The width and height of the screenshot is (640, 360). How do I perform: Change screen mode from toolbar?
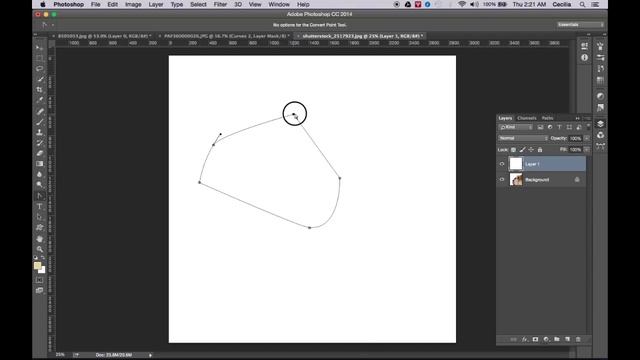tap(40, 291)
